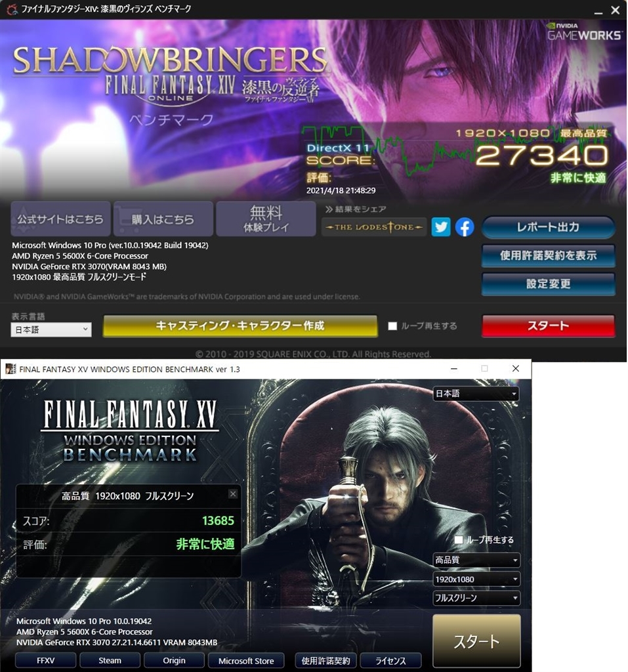
Task: Open 設定変更 settings button
Action: pyautogui.click(x=548, y=283)
